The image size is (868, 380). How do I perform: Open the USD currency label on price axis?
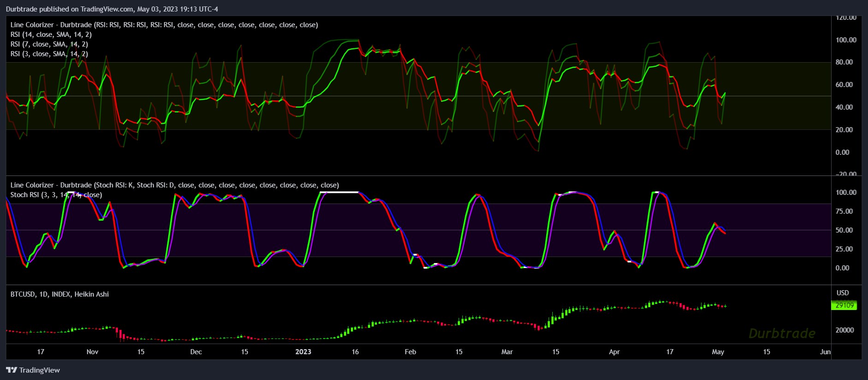tap(843, 293)
